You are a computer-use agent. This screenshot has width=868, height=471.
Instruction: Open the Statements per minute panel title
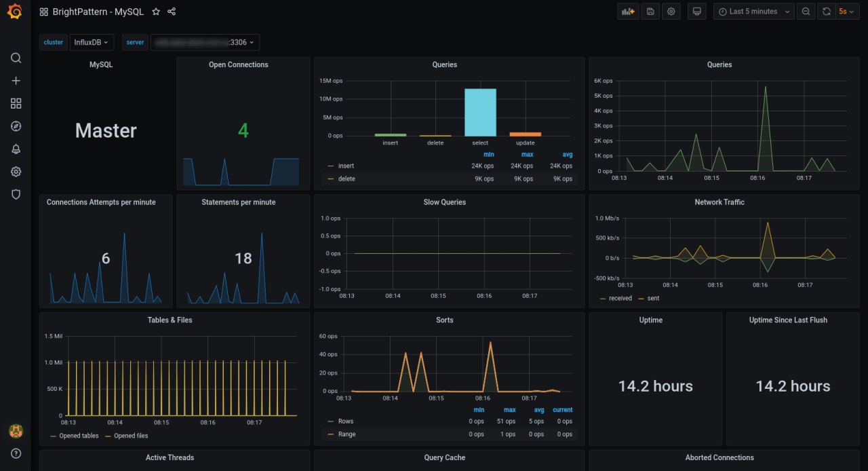pyautogui.click(x=239, y=202)
